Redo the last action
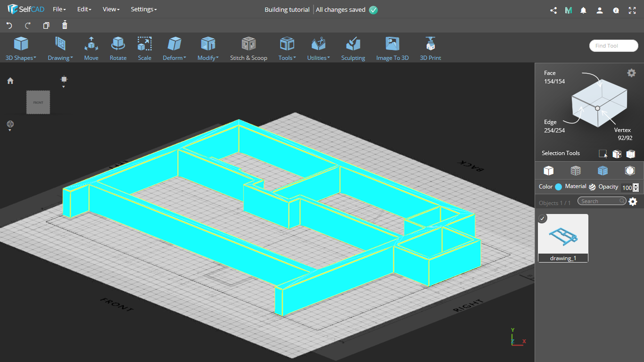 tap(27, 25)
